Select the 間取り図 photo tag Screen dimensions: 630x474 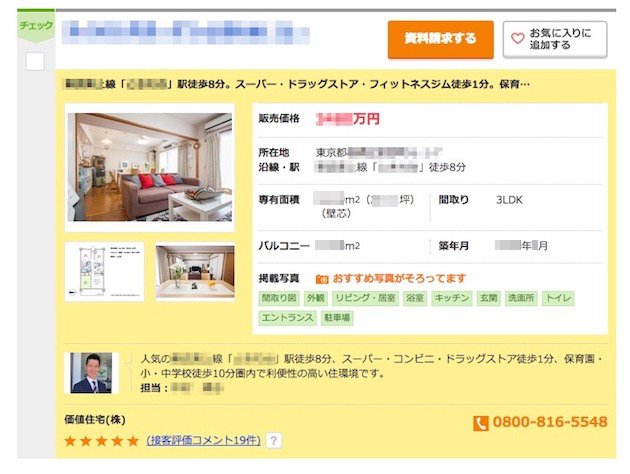[279, 298]
